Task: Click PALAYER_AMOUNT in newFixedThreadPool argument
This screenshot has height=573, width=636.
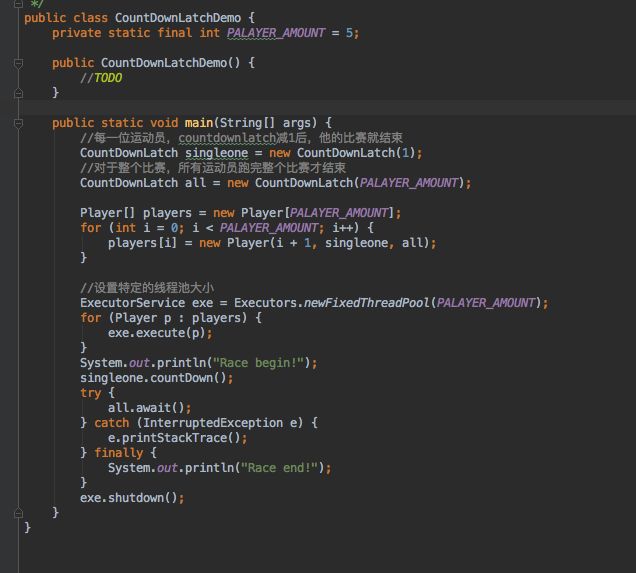Action: 486,303
